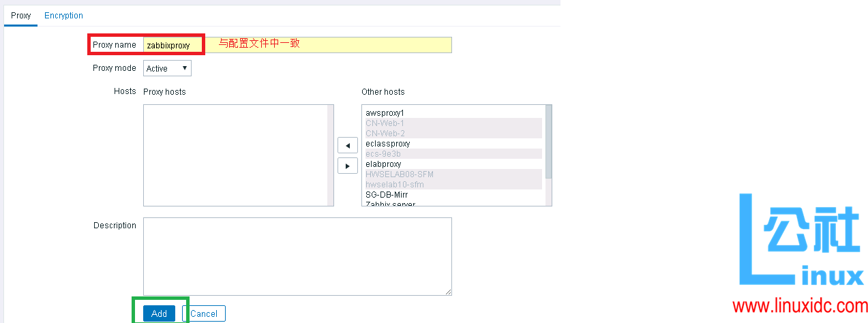Move selected host right with arrow button
The height and width of the screenshot is (323, 868).
pos(348,166)
